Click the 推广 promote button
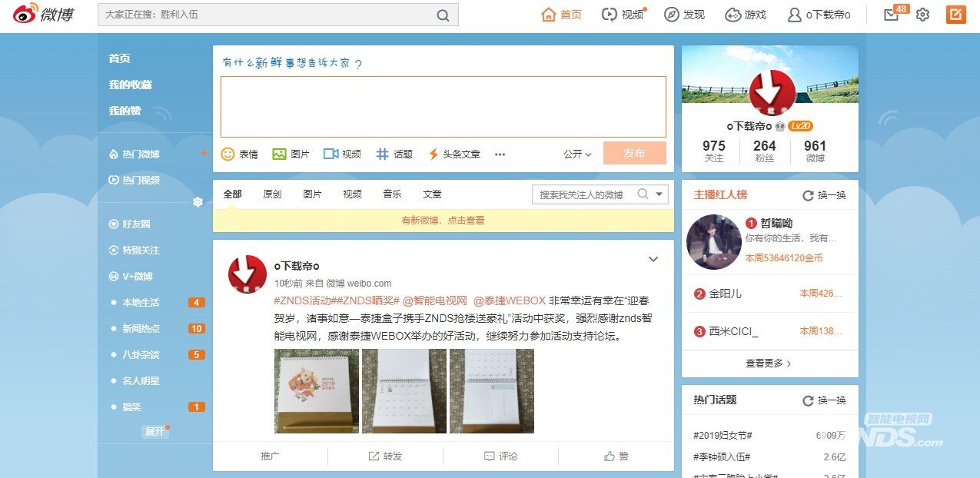This screenshot has height=478, width=980. (270, 456)
